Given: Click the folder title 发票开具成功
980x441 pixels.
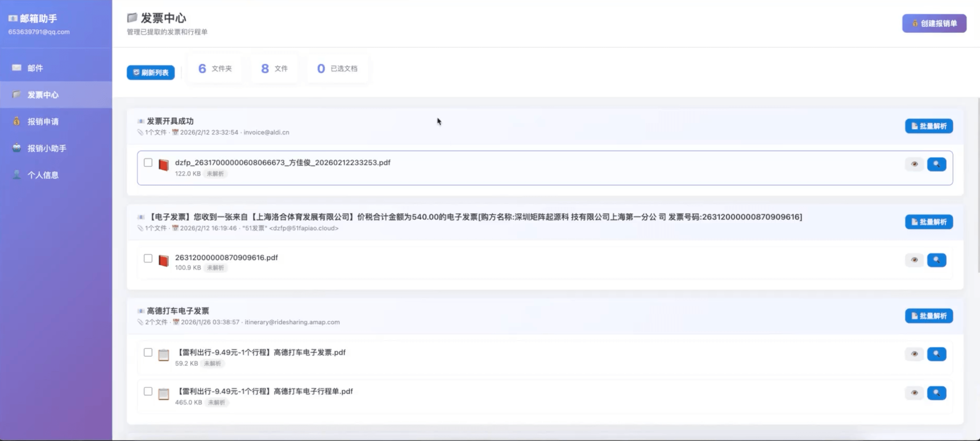Looking at the screenshot, I should click(170, 121).
